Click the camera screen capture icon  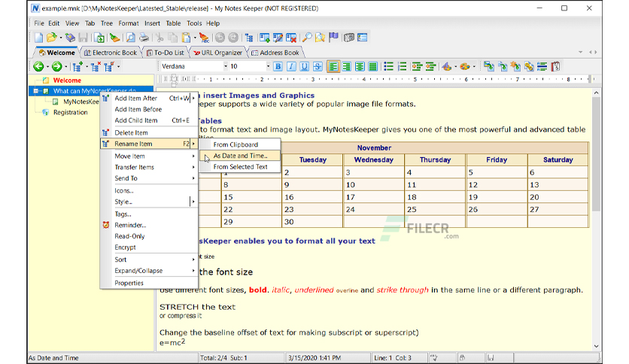(x=349, y=38)
